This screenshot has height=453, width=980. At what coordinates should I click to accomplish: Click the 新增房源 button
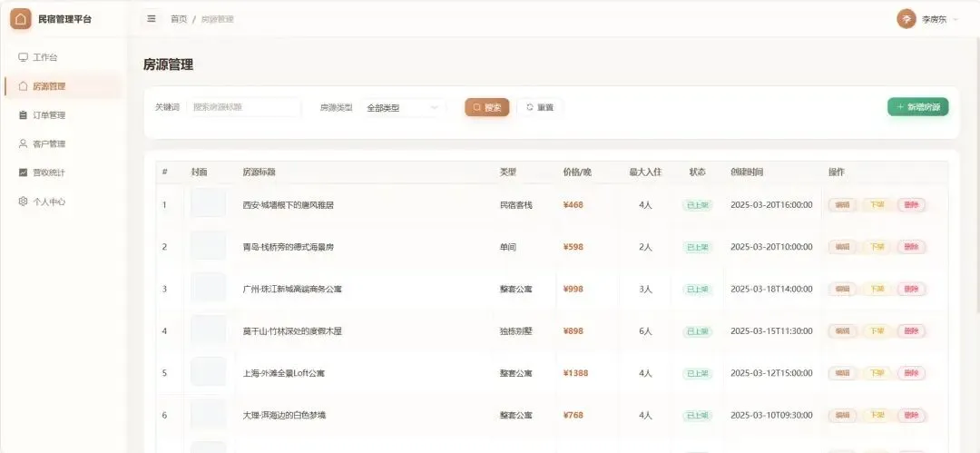tap(918, 107)
